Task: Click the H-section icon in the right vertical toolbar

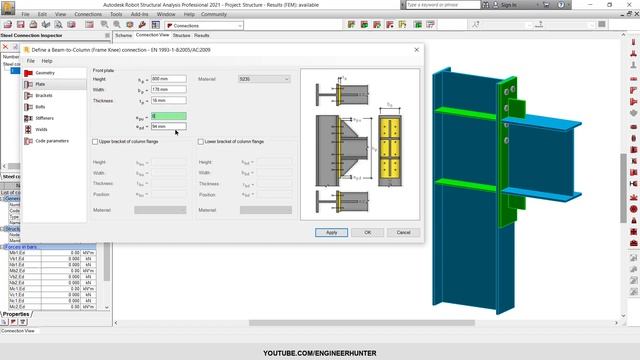Action: coord(633,184)
